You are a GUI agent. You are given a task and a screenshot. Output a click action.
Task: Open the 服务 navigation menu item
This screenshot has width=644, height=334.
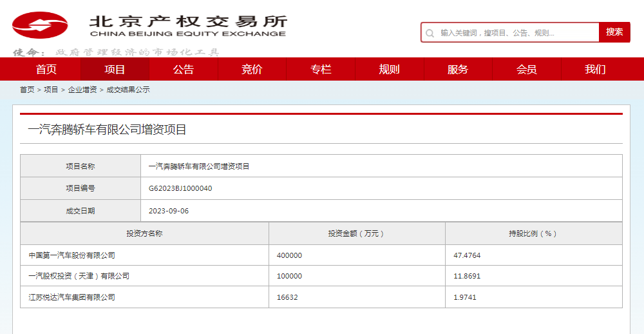coord(458,69)
